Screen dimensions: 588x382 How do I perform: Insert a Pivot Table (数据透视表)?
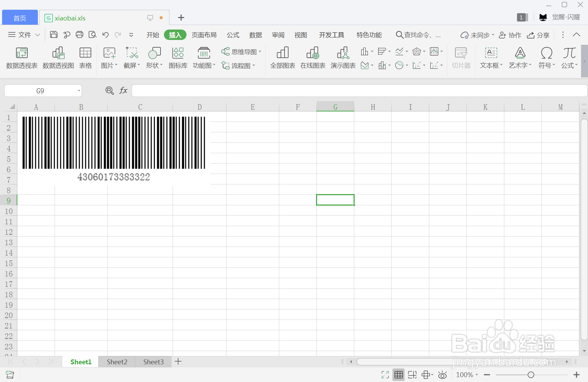[x=22, y=58]
